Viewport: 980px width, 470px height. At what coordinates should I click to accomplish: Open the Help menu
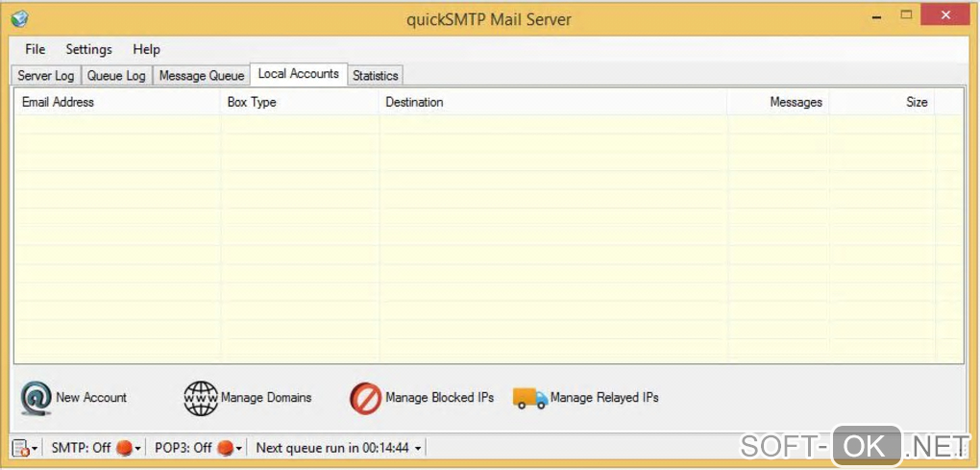coord(146,49)
